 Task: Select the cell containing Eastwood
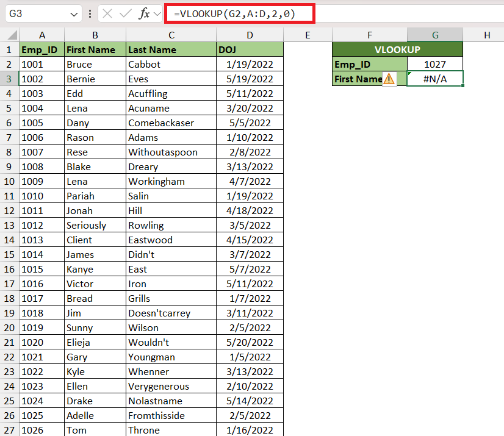click(171, 240)
